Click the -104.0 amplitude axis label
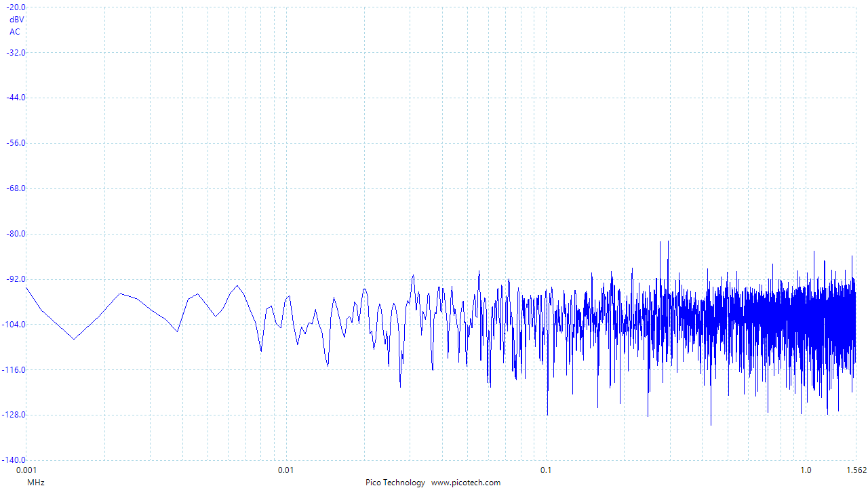The width and height of the screenshot is (868, 488). coord(15,325)
